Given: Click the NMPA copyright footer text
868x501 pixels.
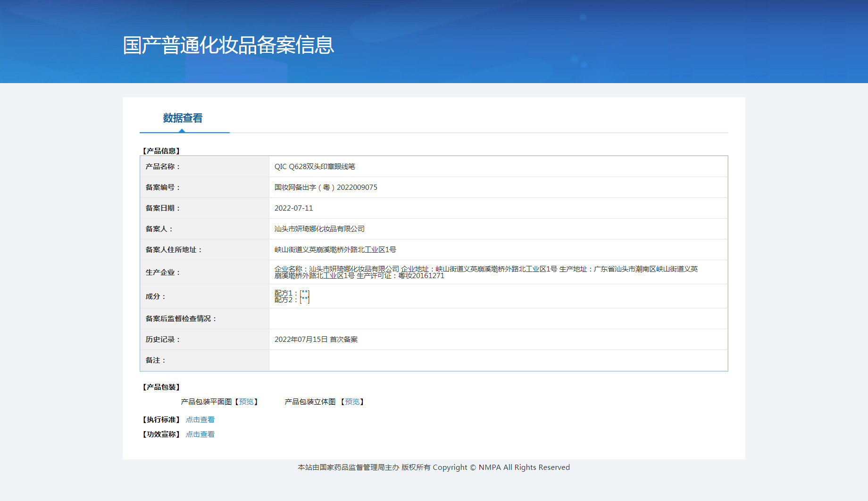Looking at the screenshot, I should [434, 467].
